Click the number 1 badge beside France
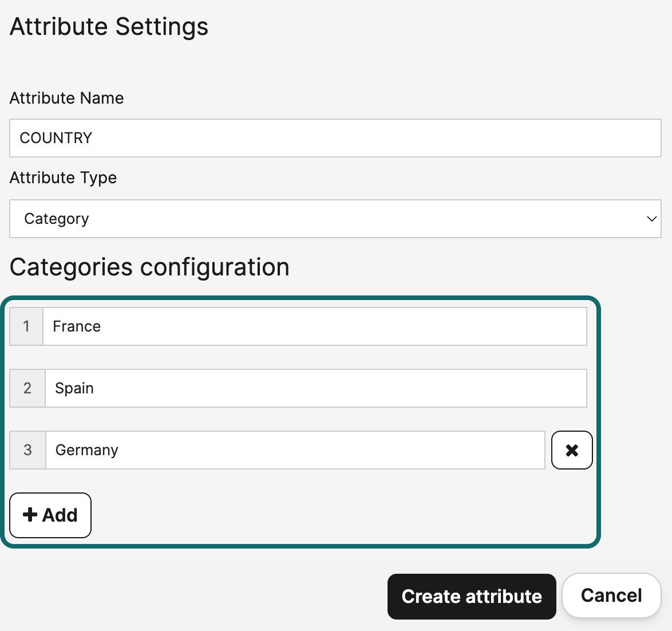Viewport: 672px width, 631px height. tap(26, 326)
